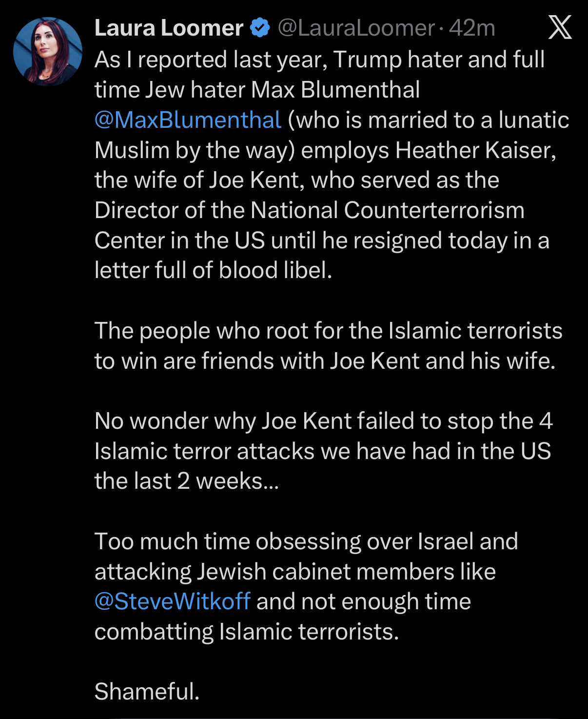Click the name "Heather Kaiser" in the tweet
The width and height of the screenshot is (588, 719).
click(475, 150)
